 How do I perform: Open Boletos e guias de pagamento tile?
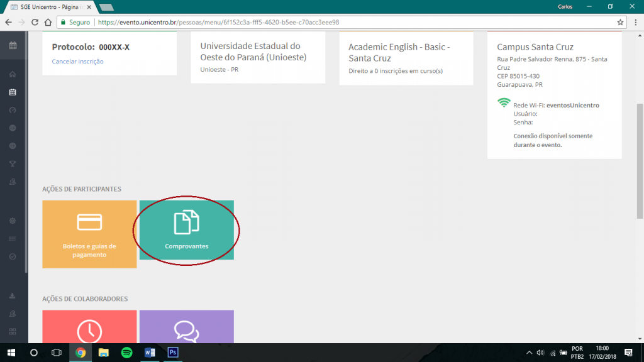coord(89,234)
